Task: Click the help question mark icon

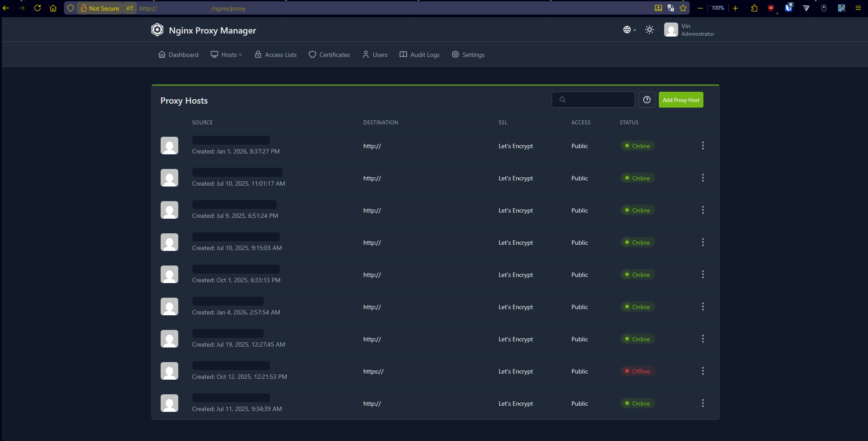Action: click(x=646, y=100)
